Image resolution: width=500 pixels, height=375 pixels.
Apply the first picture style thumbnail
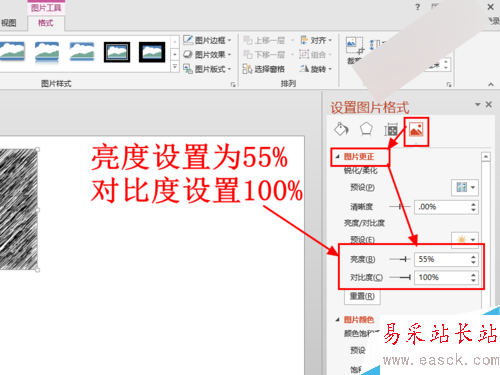pyautogui.click(x=12, y=52)
